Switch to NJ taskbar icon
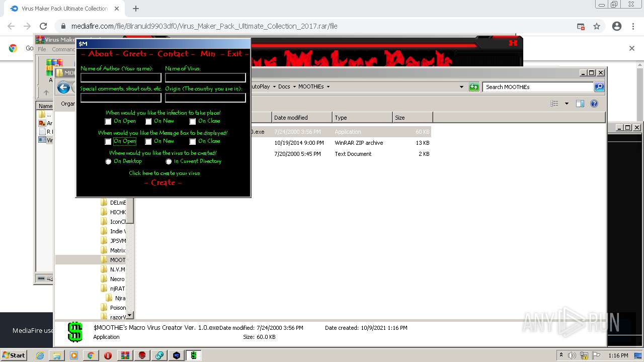The image size is (644, 362). coord(177,355)
